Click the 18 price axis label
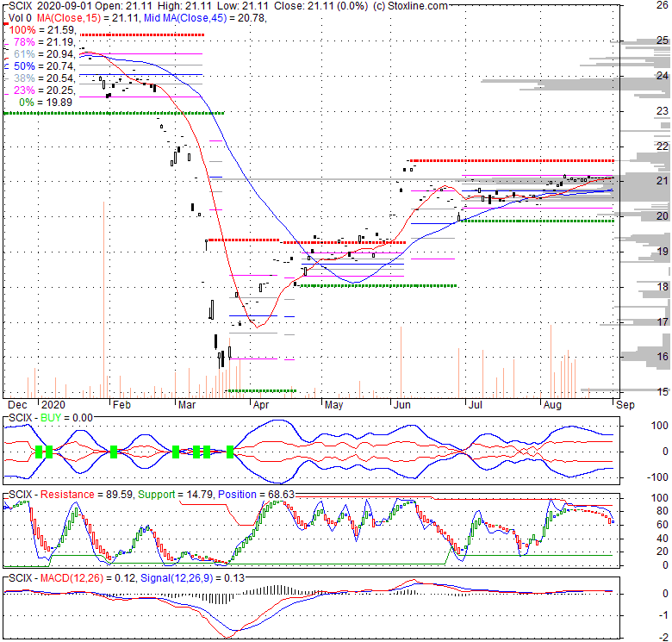Viewport: 672px width, 642px height. click(x=663, y=286)
